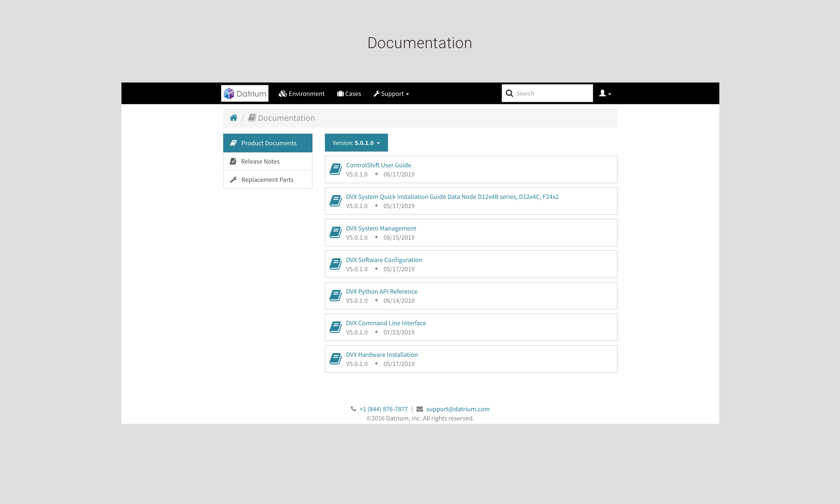Image resolution: width=840 pixels, height=504 pixels.
Task: Open DVX Hardware Installation document
Action: click(x=382, y=355)
